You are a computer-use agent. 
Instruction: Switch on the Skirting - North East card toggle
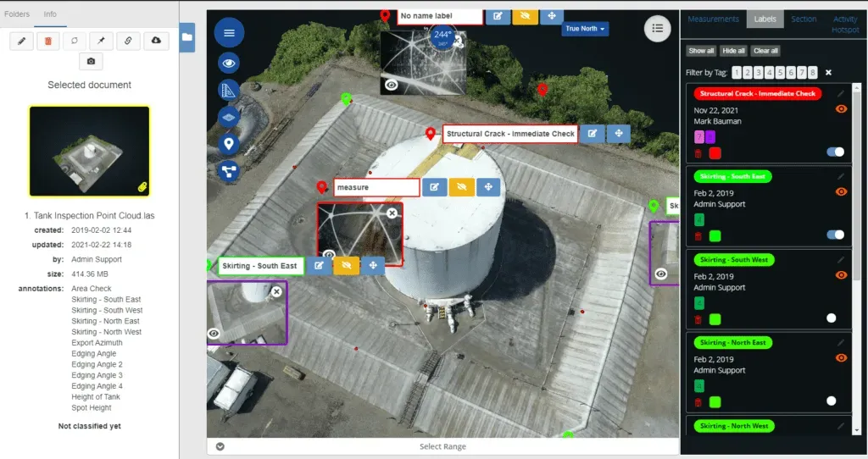pyautogui.click(x=831, y=401)
